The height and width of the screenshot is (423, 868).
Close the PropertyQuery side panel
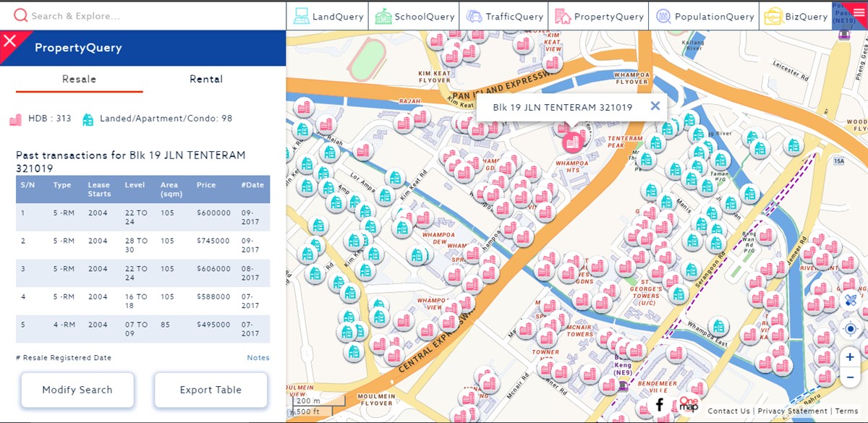[9, 40]
